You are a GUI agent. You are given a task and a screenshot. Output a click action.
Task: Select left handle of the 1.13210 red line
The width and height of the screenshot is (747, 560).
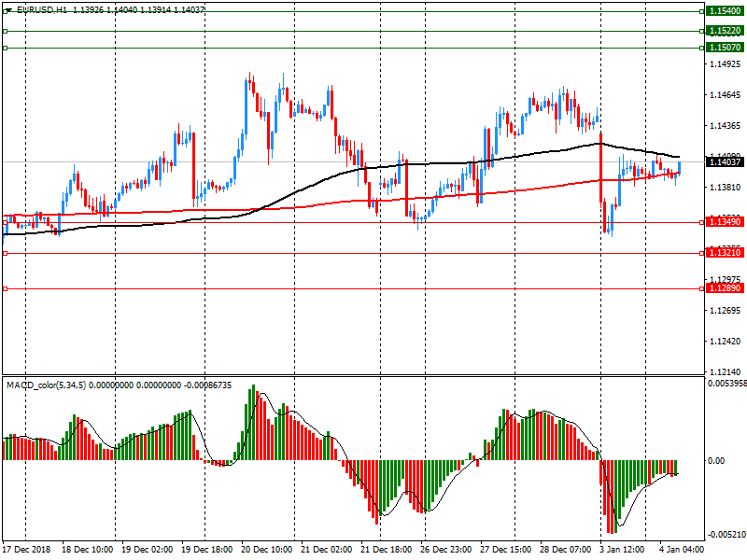6,253
